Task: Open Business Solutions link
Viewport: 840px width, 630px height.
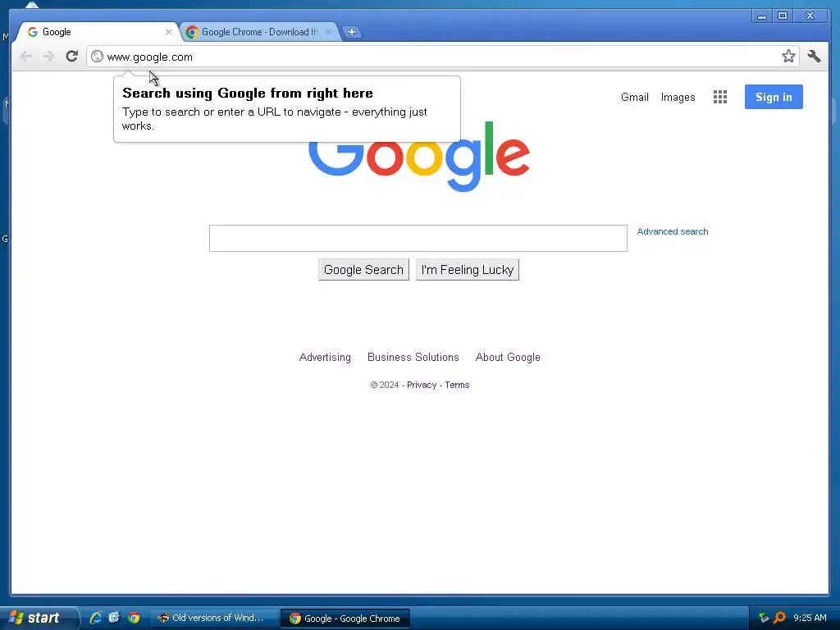Action: 413,358
